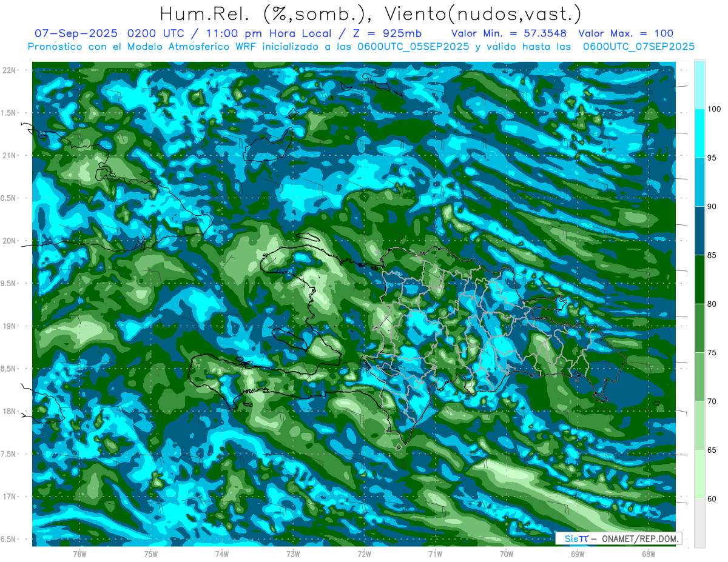Select the legend band between 70 and 75
The height and width of the screenshot is (562, 728).
[x=699, y=377]
